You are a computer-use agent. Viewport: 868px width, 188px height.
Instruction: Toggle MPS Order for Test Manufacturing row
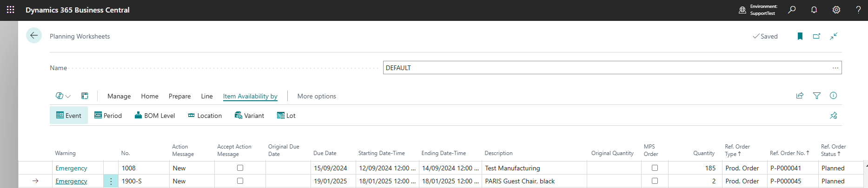(655, 168)
